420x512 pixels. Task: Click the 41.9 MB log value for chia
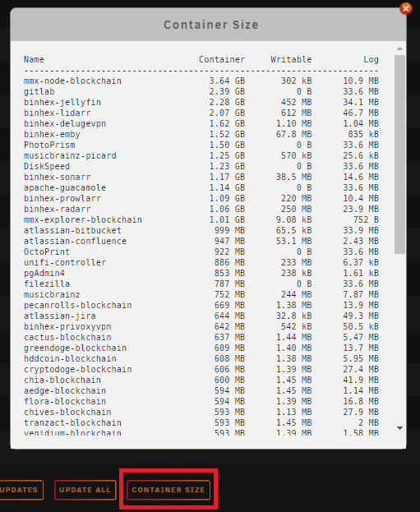(361, 380)
